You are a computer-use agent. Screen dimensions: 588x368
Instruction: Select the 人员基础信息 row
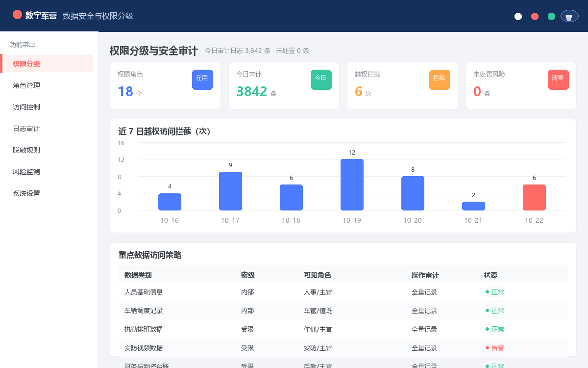pos(343,292)
